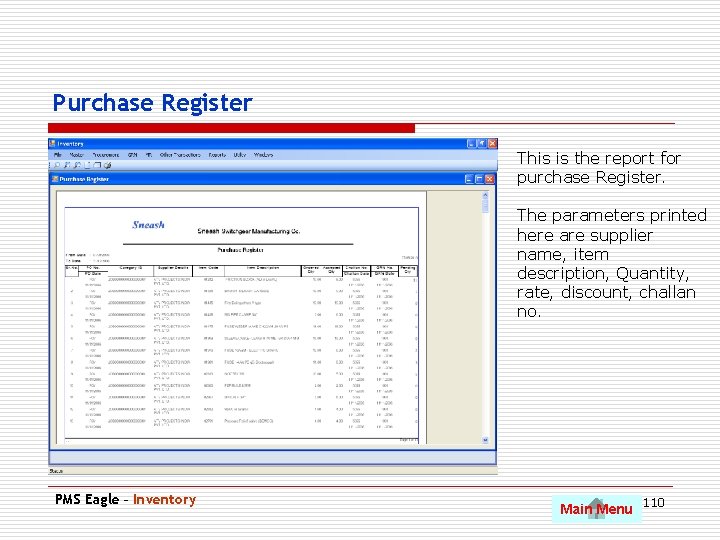Screen dimensions: 720x540
Task: Click the window-shaped icon beside the printer icon
Action: [x=97, y=165]
